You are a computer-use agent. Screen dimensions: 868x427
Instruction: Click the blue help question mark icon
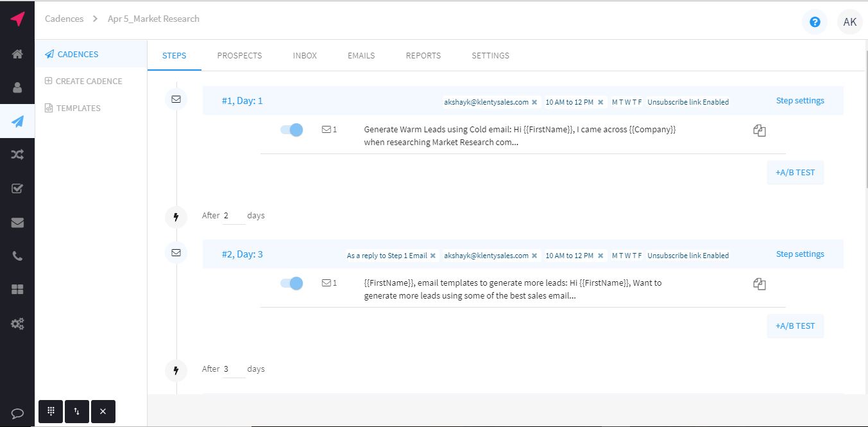[815, 22]
